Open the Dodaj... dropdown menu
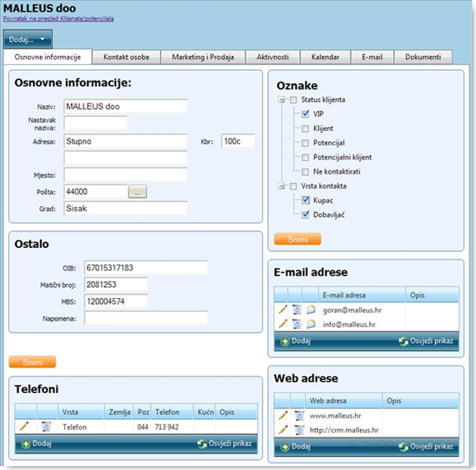The width and height of the screenshot is (476, 470). click(28, 39)
